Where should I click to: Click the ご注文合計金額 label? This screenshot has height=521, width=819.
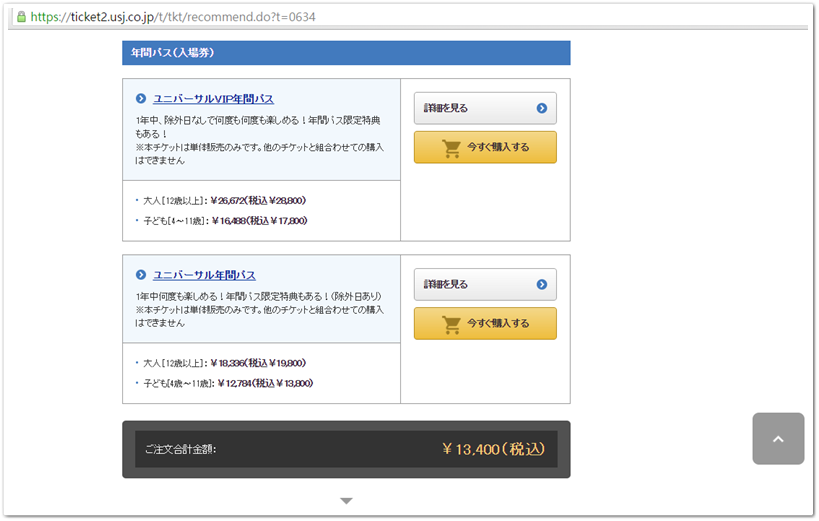click(x=180, y=449)
